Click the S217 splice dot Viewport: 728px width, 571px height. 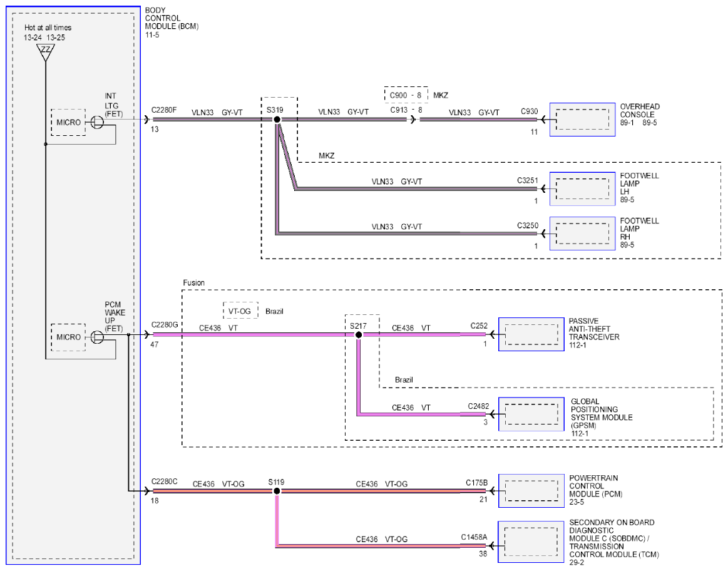pos(359,335)
